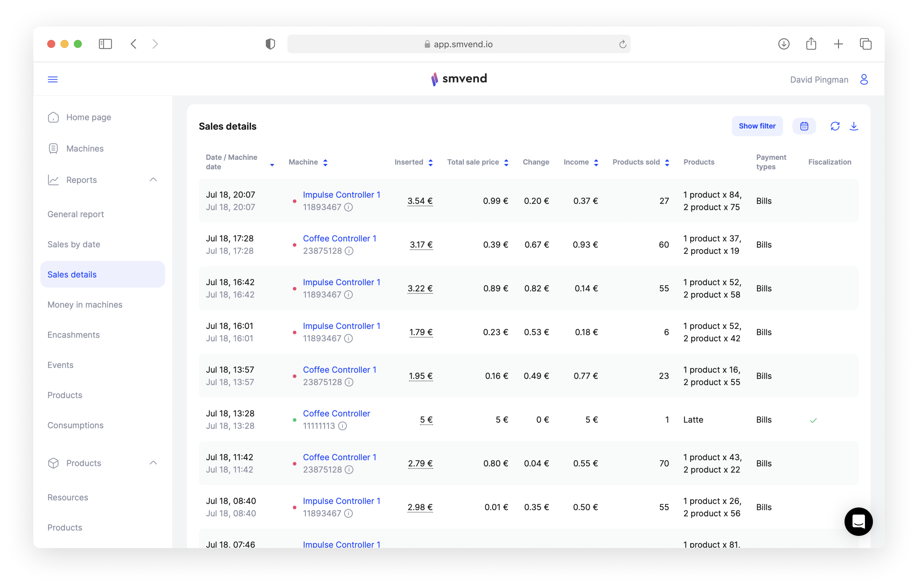918x588 pixels.
Task: Click the user profile icon
Action: pyautogui.click(x=864, y=79)
